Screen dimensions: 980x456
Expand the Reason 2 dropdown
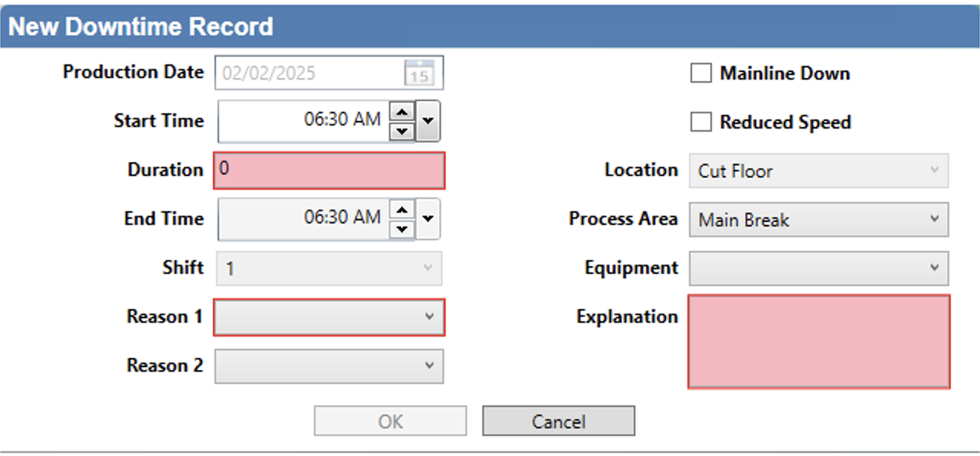click(x=329, y=366)
